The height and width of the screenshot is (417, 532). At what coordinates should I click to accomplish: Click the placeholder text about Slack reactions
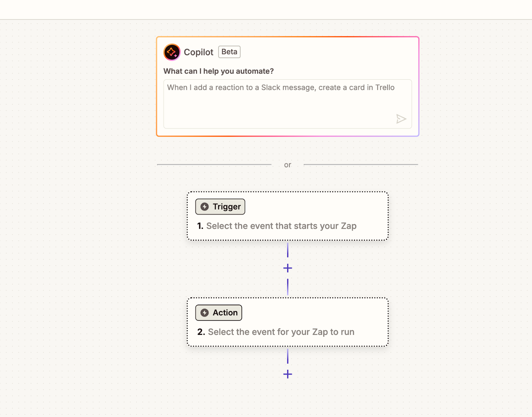pyautogui.click(x=280, y=87)
